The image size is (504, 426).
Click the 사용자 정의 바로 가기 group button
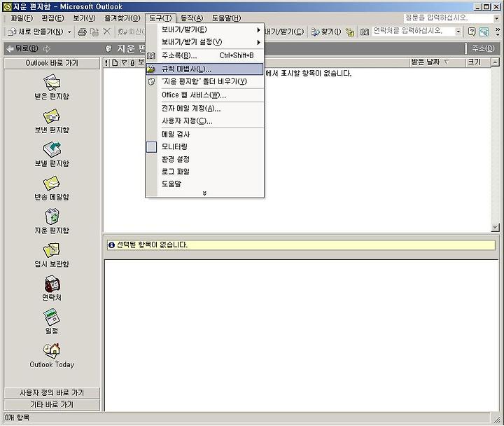tap(52, 392)
